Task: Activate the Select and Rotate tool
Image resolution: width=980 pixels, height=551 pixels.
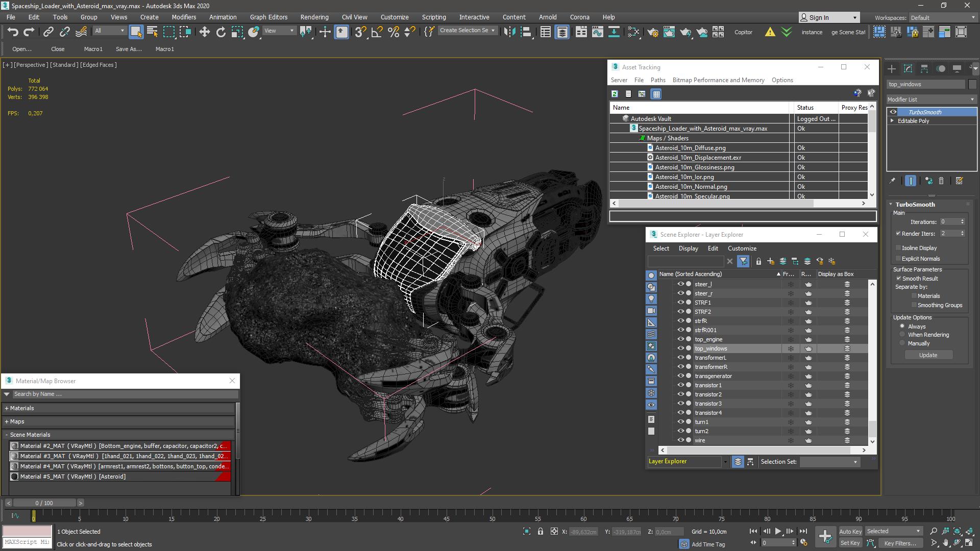Action: (220, 32)
